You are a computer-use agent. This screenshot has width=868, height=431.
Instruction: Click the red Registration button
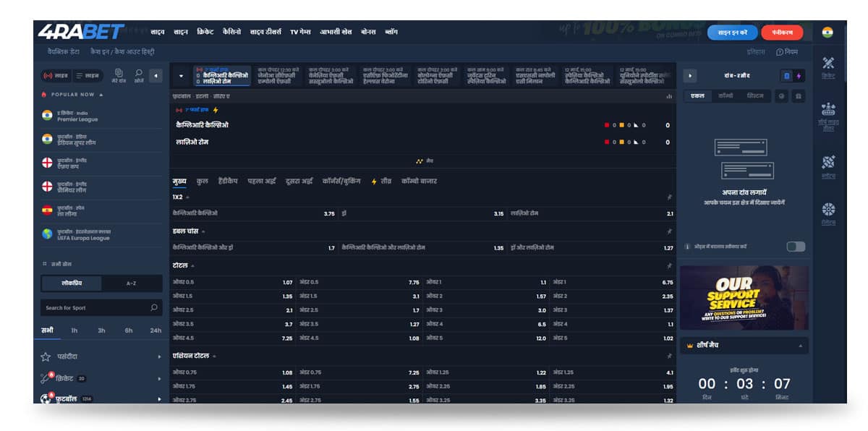click(x=782, y=33)
